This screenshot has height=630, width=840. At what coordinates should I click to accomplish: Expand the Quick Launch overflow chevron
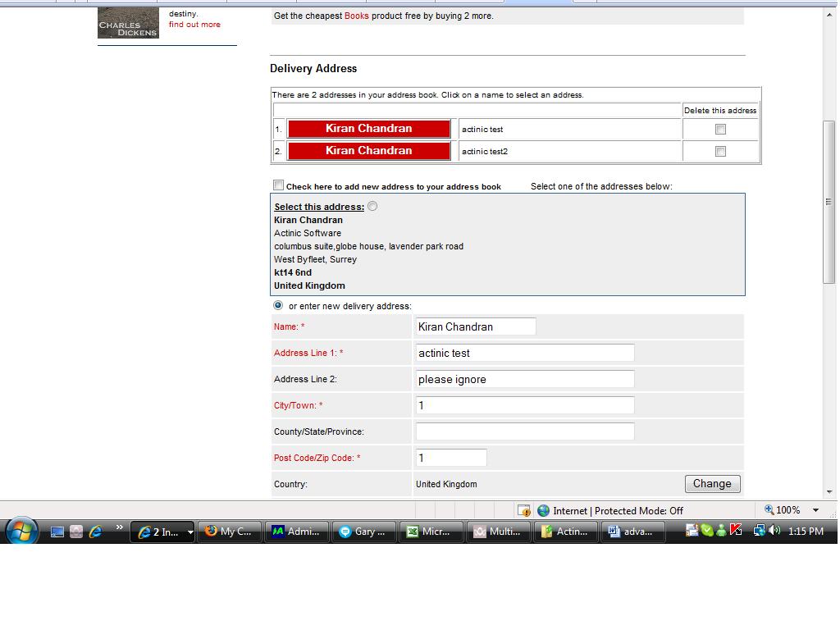pyautogui.click(x=119, y=527)
